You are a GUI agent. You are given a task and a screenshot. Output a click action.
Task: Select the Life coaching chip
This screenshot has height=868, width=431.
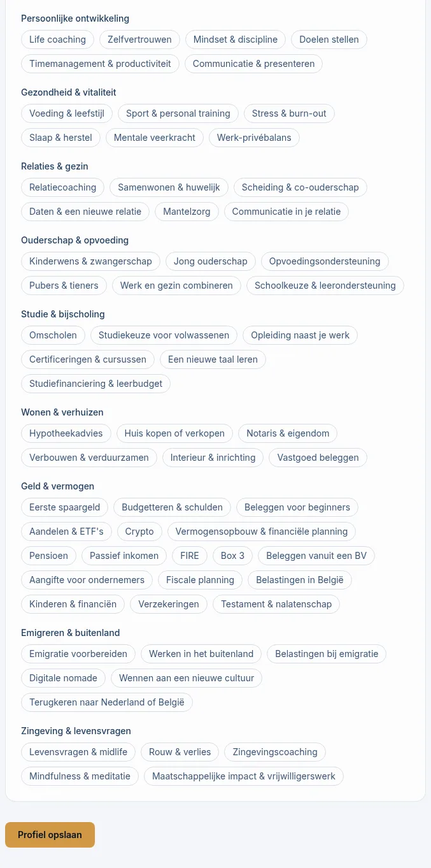coord(57,40)
